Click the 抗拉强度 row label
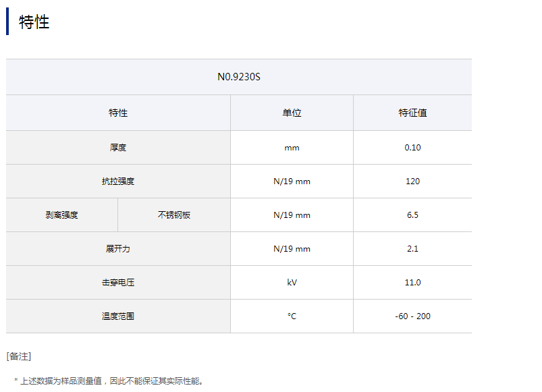 tap(118, 181)
